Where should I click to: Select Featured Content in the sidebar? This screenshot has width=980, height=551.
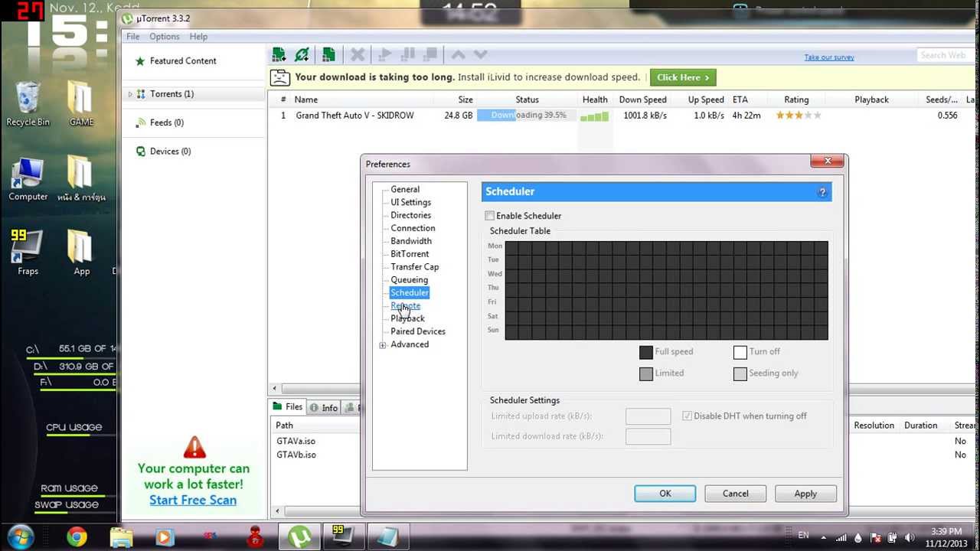(183, 61)
